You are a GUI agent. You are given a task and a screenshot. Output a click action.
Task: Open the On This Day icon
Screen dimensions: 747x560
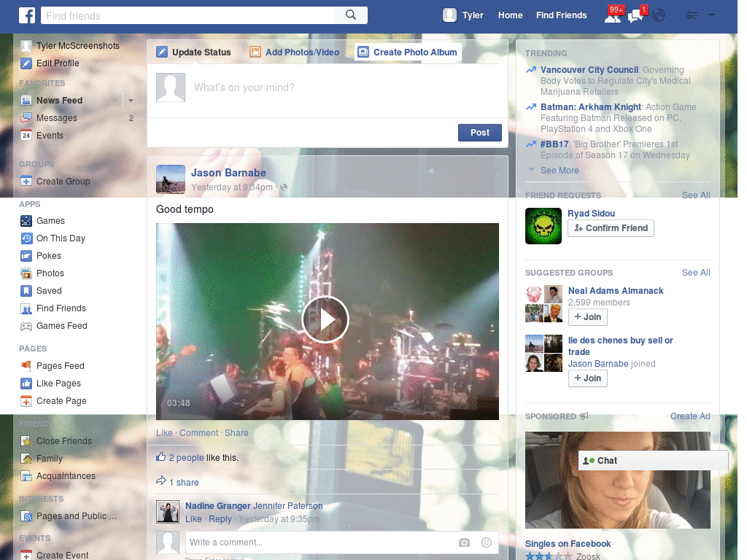click(x=26, y=238)
